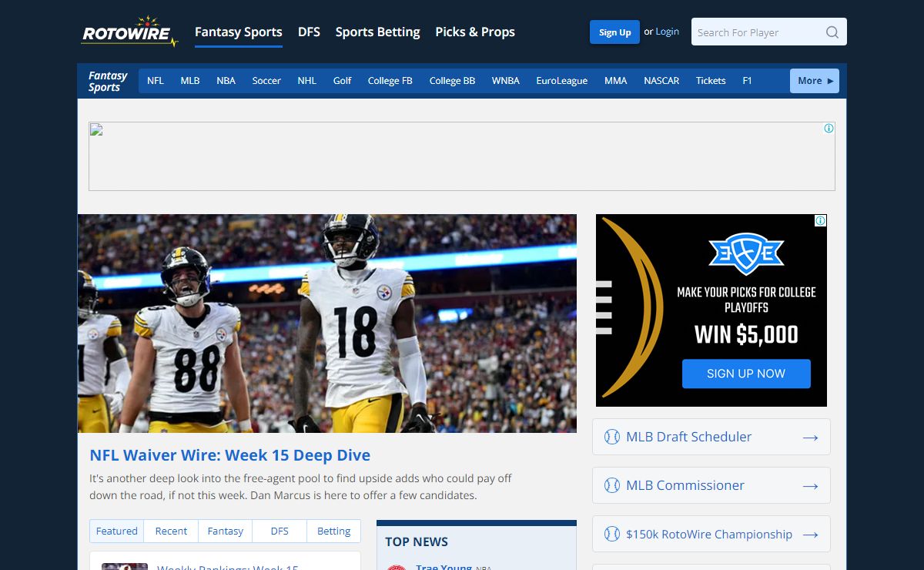Select MLB in the sports bar
This screenshot has width=924, height=570.
pos(190,81)
